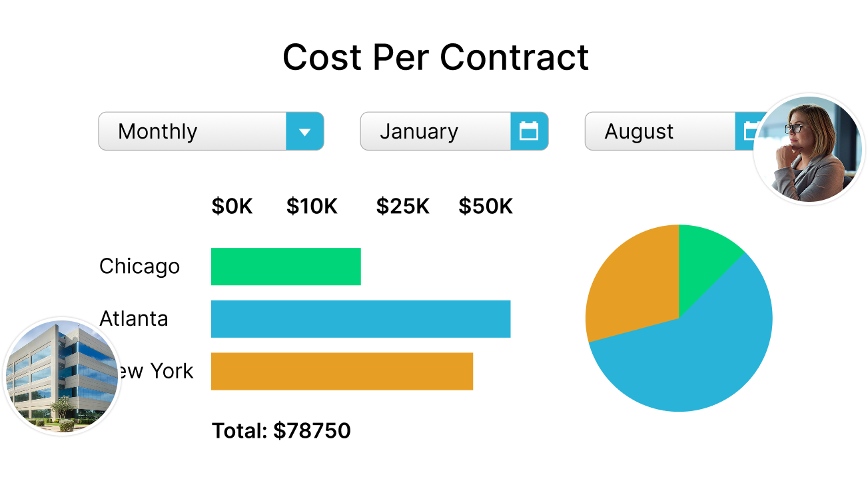868x487 pixels.
Task: Click the January calendar icon
Action: 529,131
